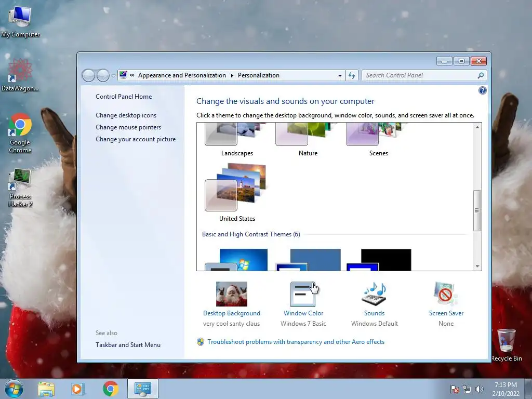The width and height of the screenshot is (532, 399).
Task: Select the blue Windows Classic theme thumbnail
Action: 308,260
